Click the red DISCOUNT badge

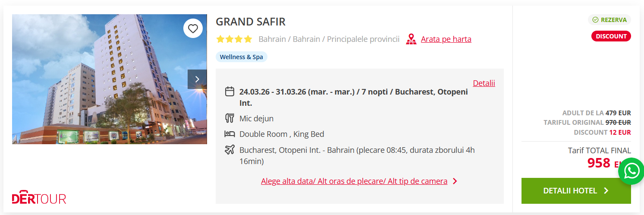[x=611, y=36]
